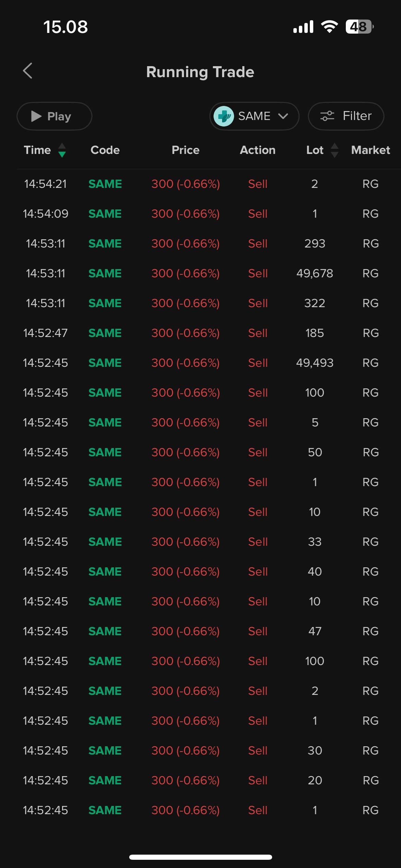The height and width of the screenshot is (868, 401).
Task: Tap SAME code in 14:54:21 row
Action: click(x=105, y=184)
